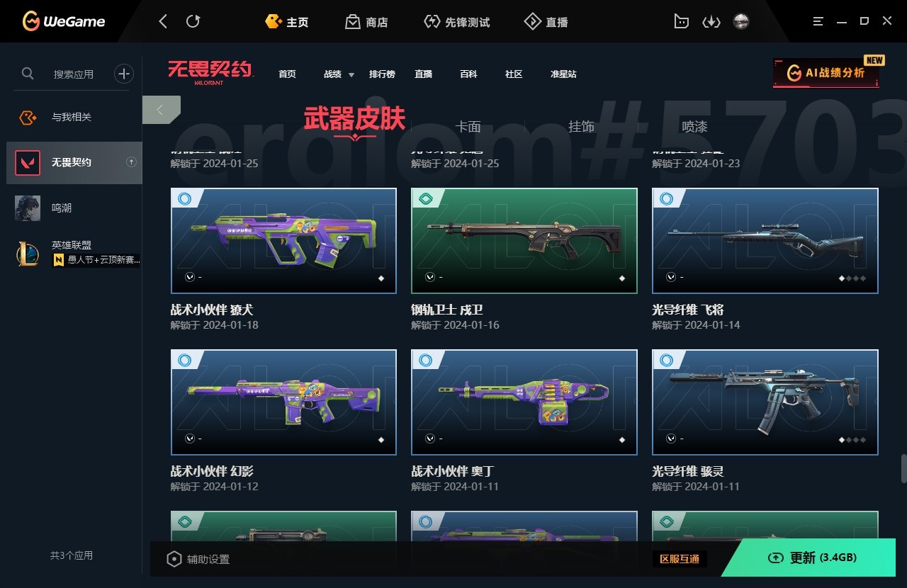Switch to the 卡面 tab
Image resolution: width=907 pixels, height=588 pixels.
click(x=468, y=127)
